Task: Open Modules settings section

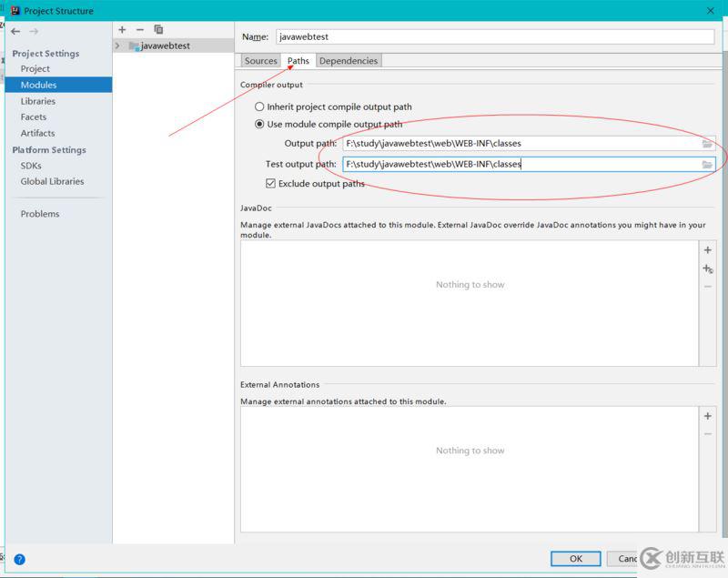Action: [58, 85]
